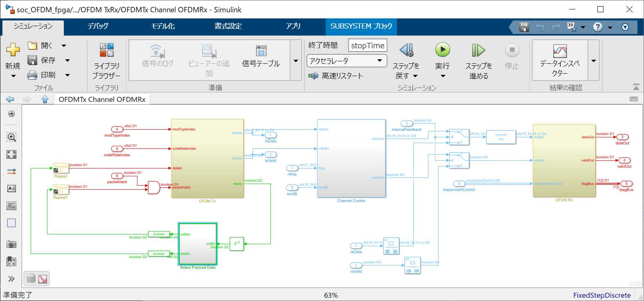Click the Save floppy icon in ribbon
644x301 pixels.
[32, 60]
